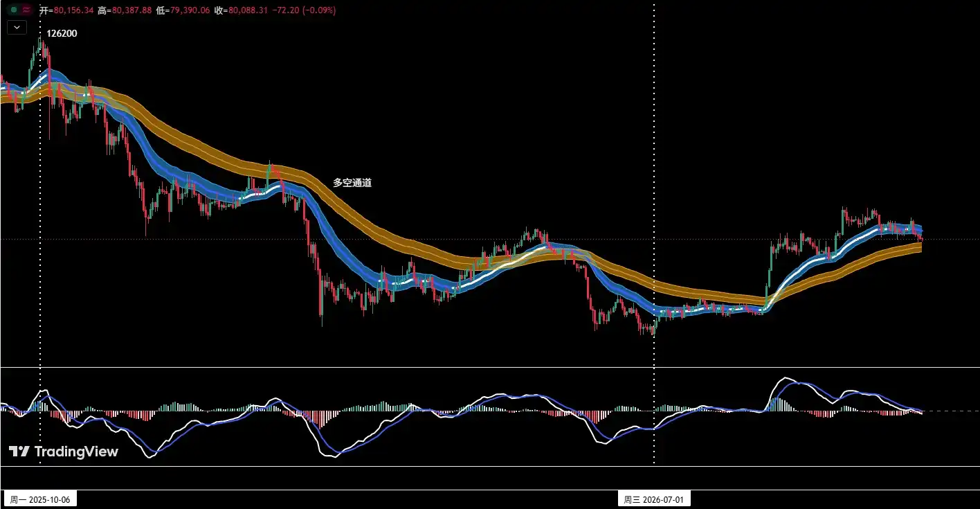Click the 周一 2025-10-06 date label
Viewport: 980px width, 509px height.
(40, 499)
